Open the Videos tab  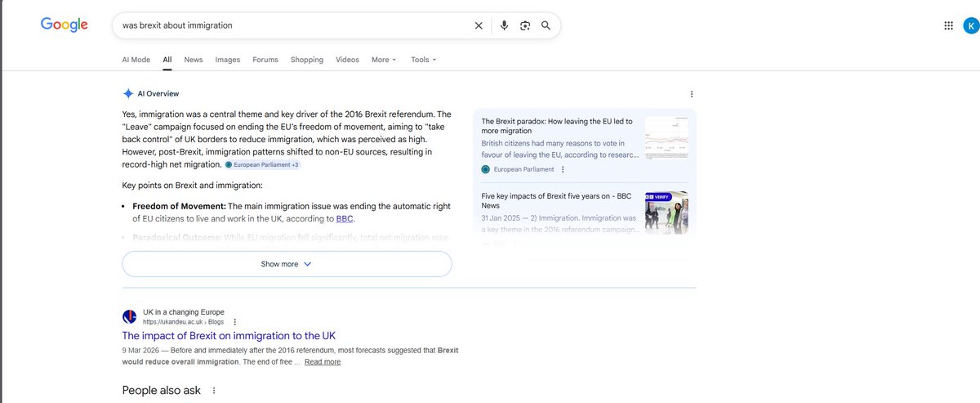[347, 60]
